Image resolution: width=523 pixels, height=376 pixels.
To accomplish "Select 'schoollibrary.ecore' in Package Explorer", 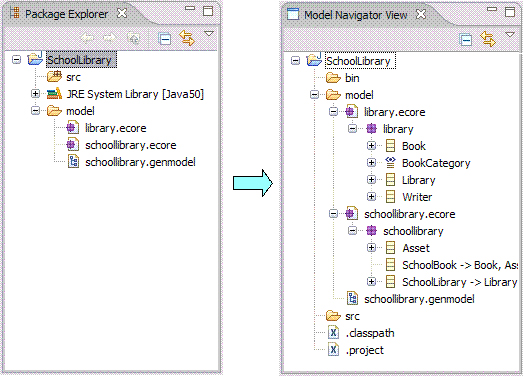I will point(130,145).
